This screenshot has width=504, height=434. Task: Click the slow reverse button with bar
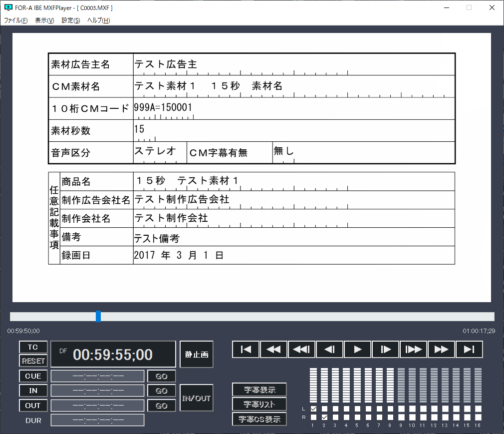[301, 350]
